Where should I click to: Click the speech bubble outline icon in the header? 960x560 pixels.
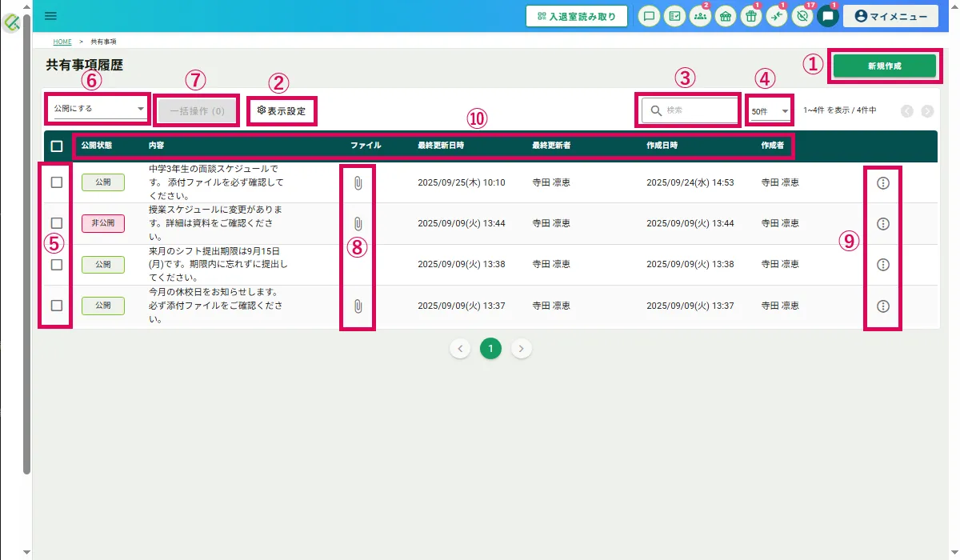(650, 16)
